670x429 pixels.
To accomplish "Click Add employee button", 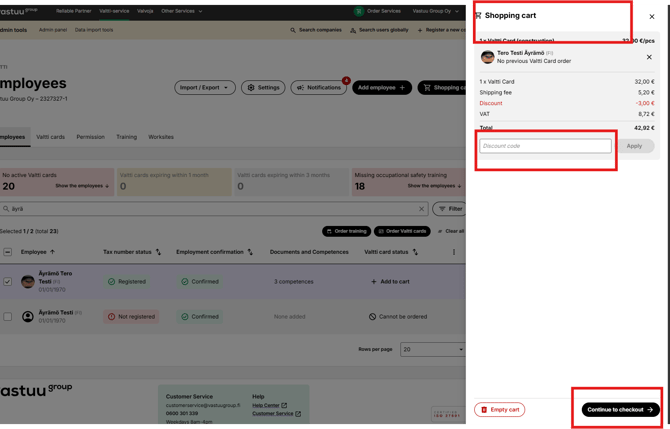I will coord(382,88).
